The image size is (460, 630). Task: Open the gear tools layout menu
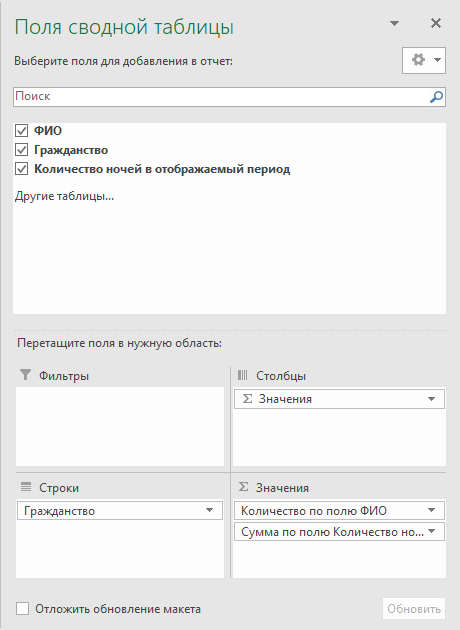coord(424,60)
